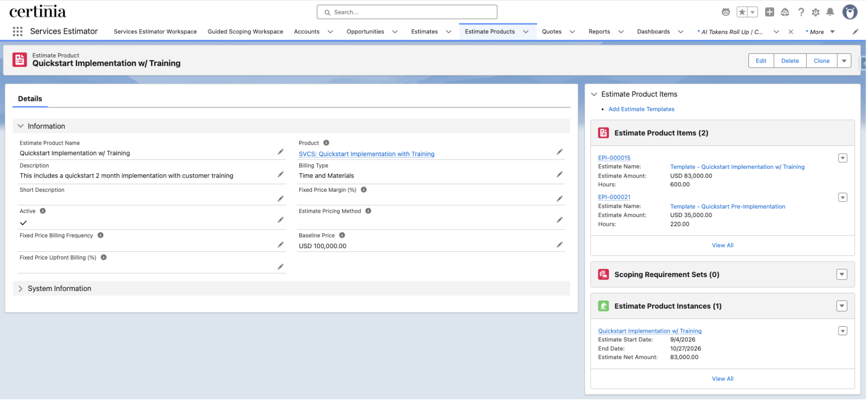This screenshot has height=400, width=868.
Task: Open the EPI-000015 row actions dropdown
Action: click(843, 158)
